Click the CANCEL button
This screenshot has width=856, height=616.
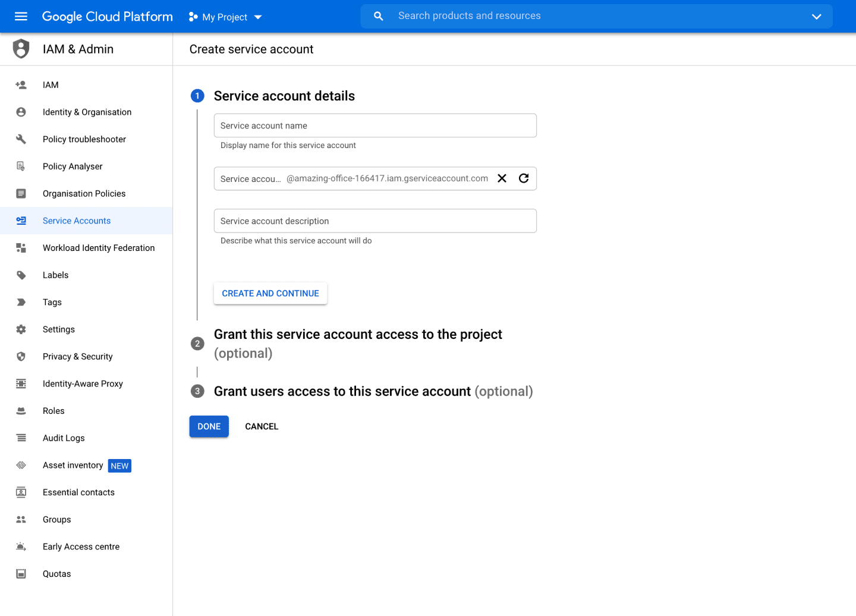point(262,426)
